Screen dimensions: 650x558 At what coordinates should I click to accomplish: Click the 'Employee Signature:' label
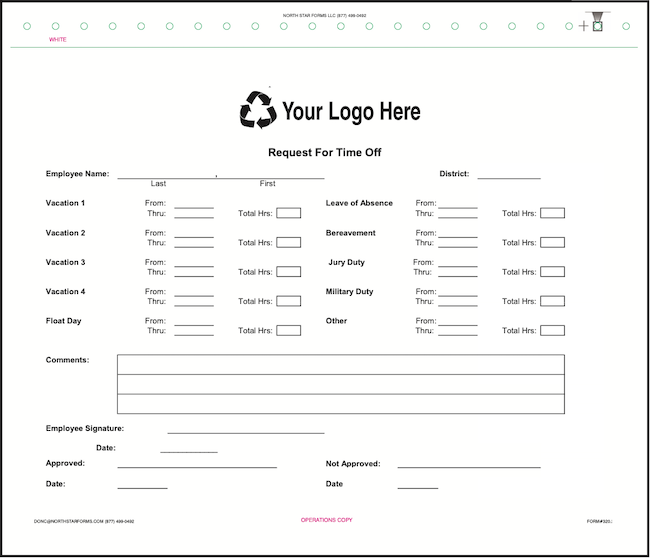(85, 428)
